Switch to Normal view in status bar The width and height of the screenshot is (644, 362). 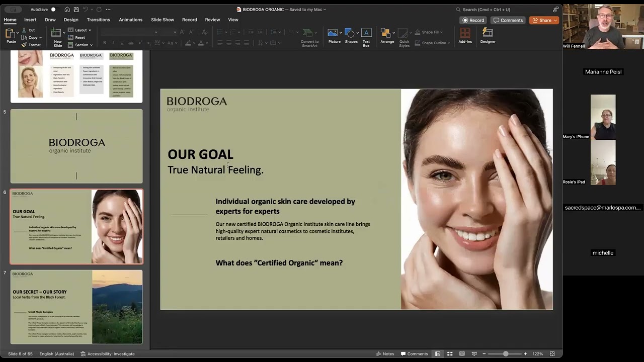(438, 353)
